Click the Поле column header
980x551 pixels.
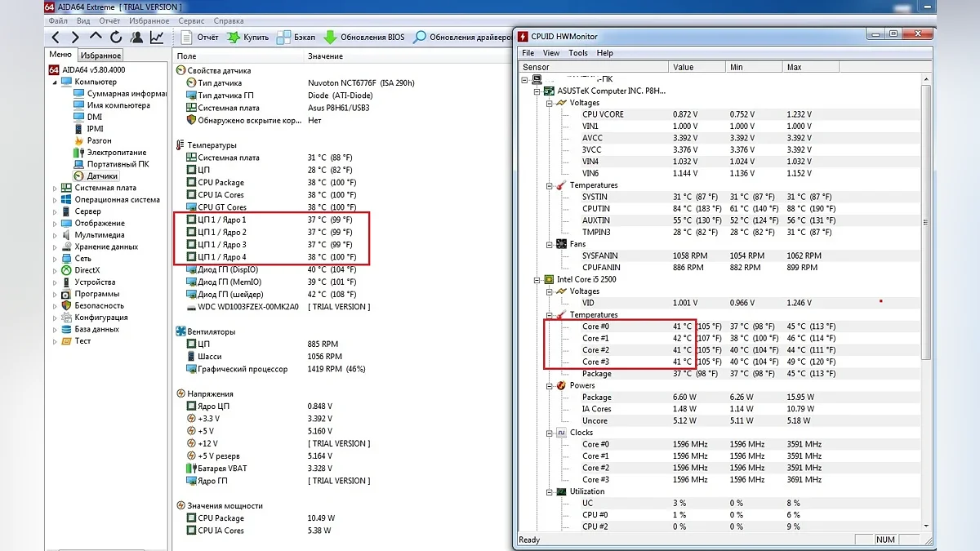(238, 56)
